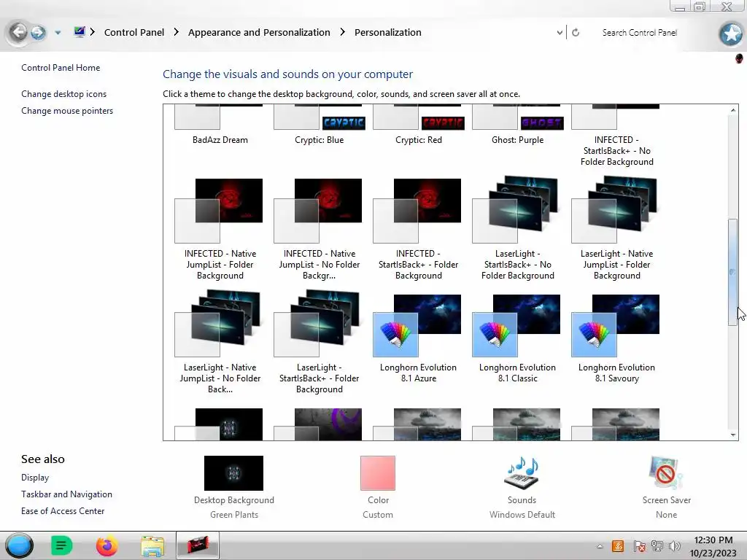Open the recent locations dropdown arrow

58,33
